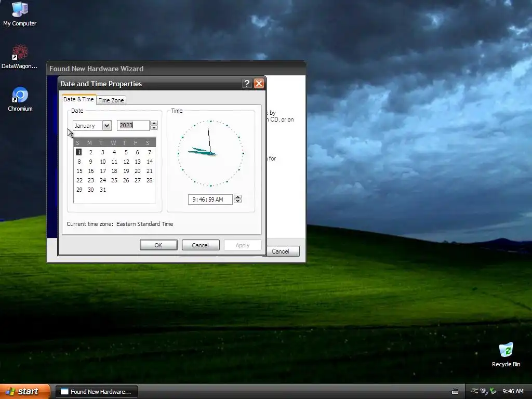Open the Recycle Bin icon
The image size is (532, 399).
506,354
